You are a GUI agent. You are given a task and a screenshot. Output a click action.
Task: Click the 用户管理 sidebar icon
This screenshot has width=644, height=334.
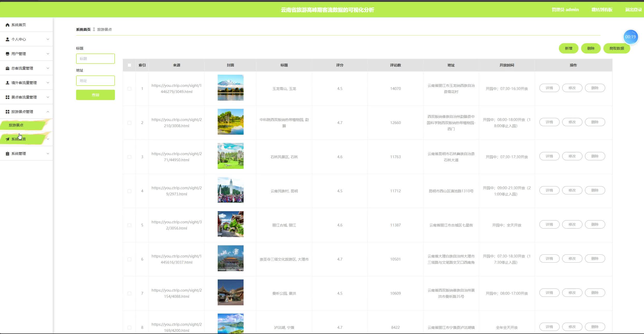click(x=8, y=54)
